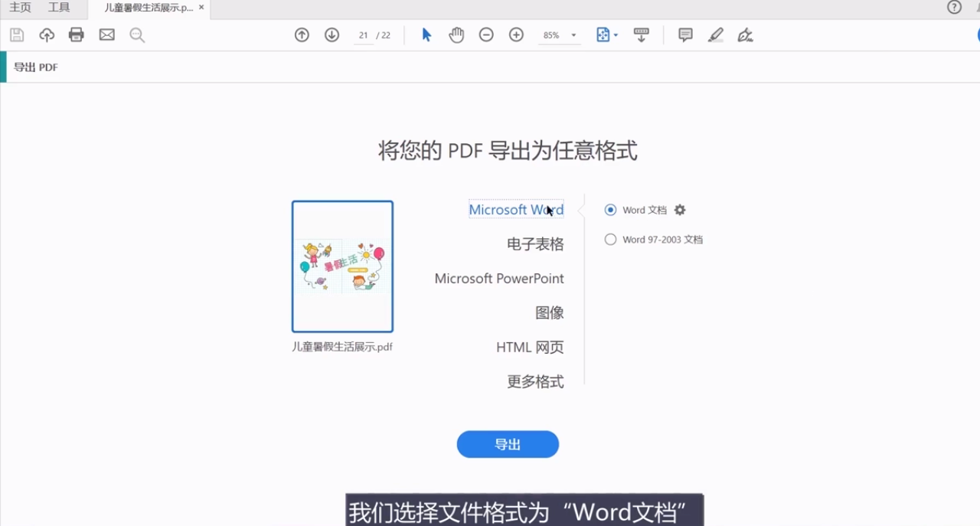The image size is (980, 526).
Task: Click the 导出 PDF panel title
Action: click(36, 67)
